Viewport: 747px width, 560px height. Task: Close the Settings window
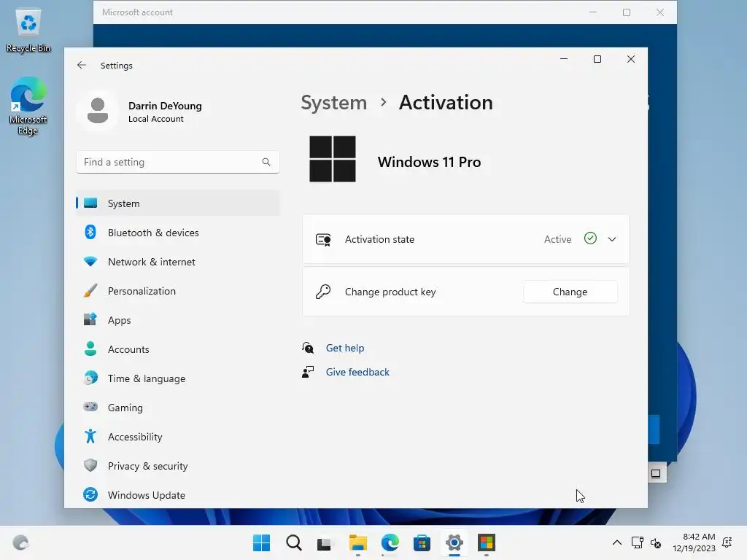[631, 59]
